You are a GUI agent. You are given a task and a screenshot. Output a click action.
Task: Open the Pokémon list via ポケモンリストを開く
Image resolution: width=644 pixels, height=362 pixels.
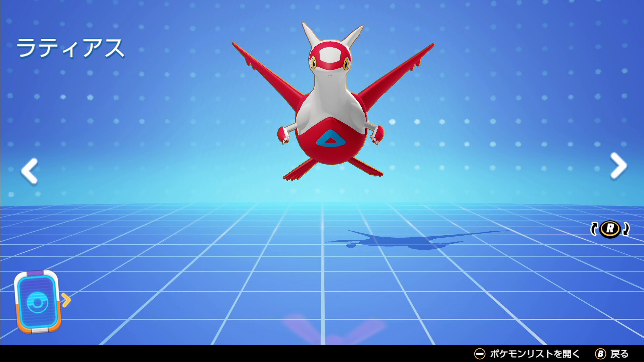tap(535, 354)
